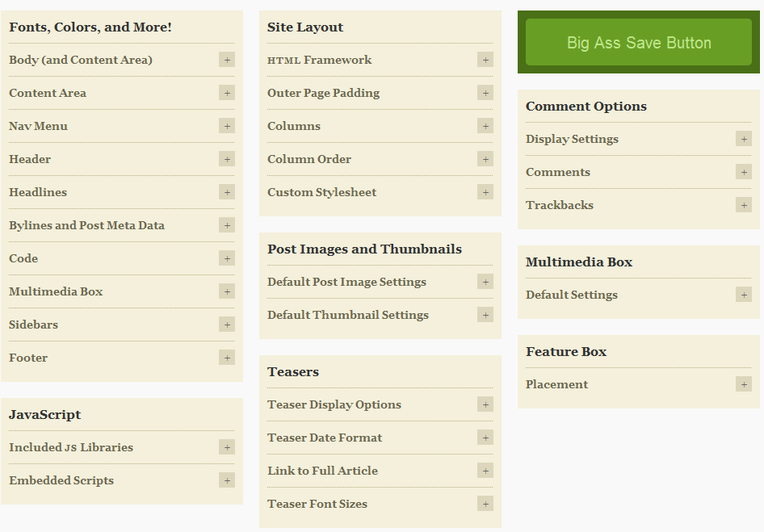Open Bylines and Post Meta Data

click(x=122, y=225)
